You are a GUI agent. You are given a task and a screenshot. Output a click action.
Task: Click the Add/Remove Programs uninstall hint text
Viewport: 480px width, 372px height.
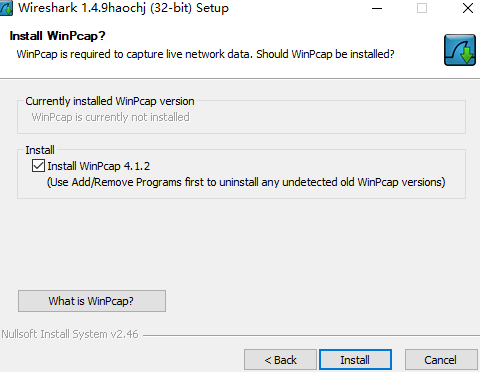[246, 182]
